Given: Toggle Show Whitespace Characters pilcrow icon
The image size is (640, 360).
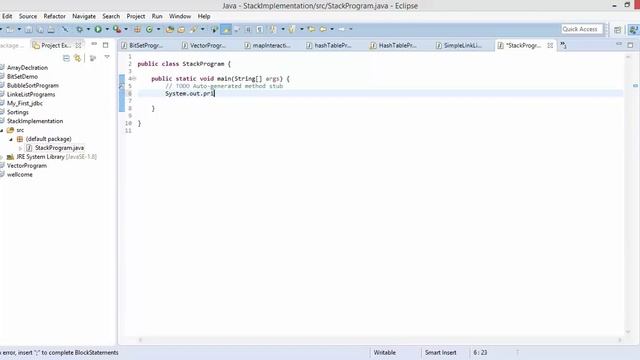Looking at the screenshot, I should (x=260, y=29).
